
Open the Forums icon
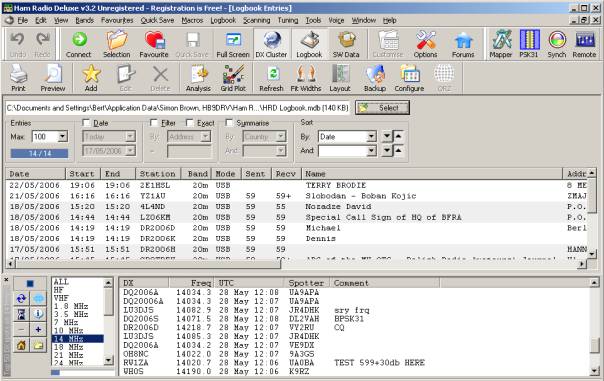pyautogui.click(x=463, y=45)
